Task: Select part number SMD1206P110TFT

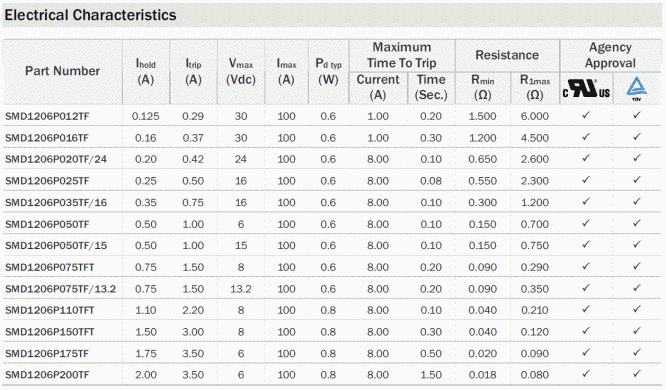Action: pyautogui.click(x=50, y=310)
